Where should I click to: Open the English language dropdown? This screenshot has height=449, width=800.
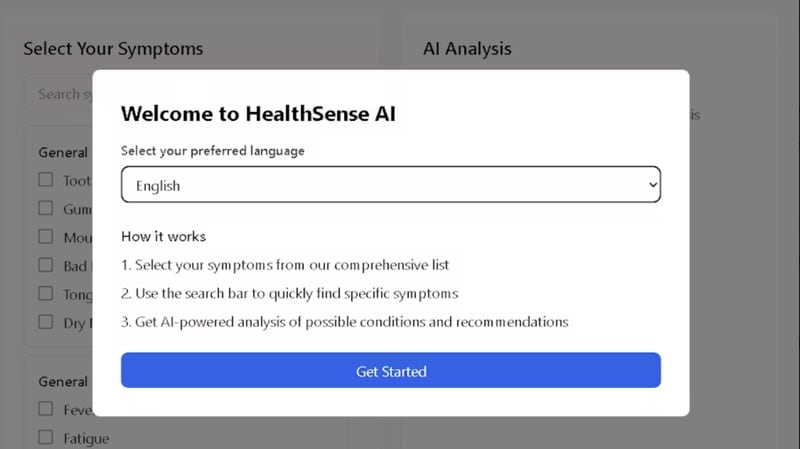pyautogui.click(x=390, y=185)
